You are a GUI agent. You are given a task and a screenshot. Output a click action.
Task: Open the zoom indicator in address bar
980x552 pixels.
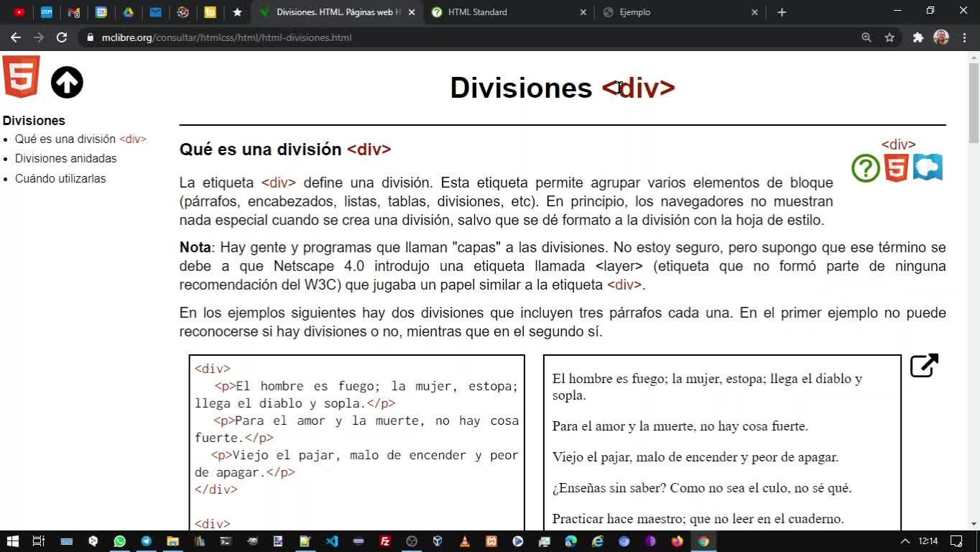(x=866, y=37)
